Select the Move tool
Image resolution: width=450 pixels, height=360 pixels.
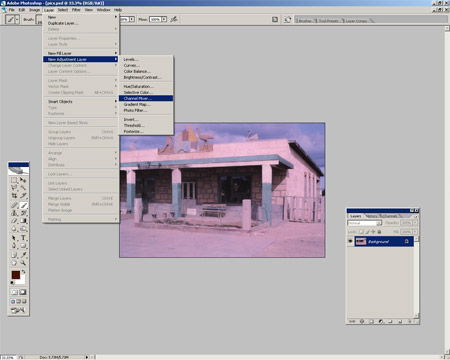(23, 180)
